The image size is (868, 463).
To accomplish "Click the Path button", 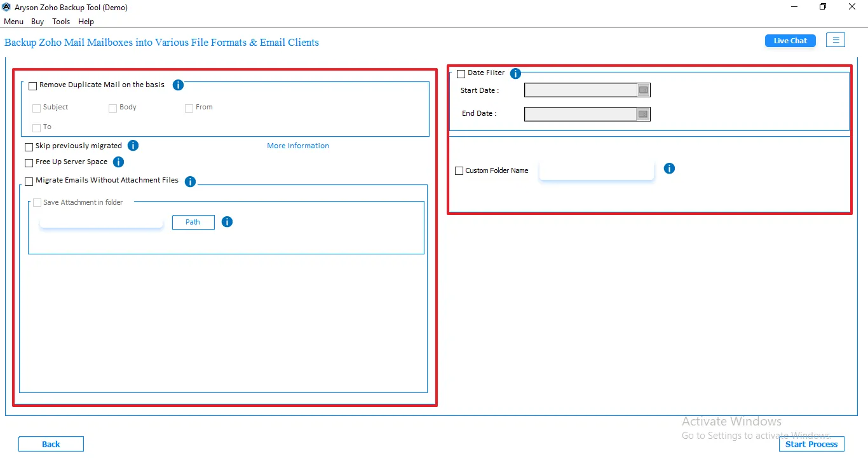I will point(193,222).
